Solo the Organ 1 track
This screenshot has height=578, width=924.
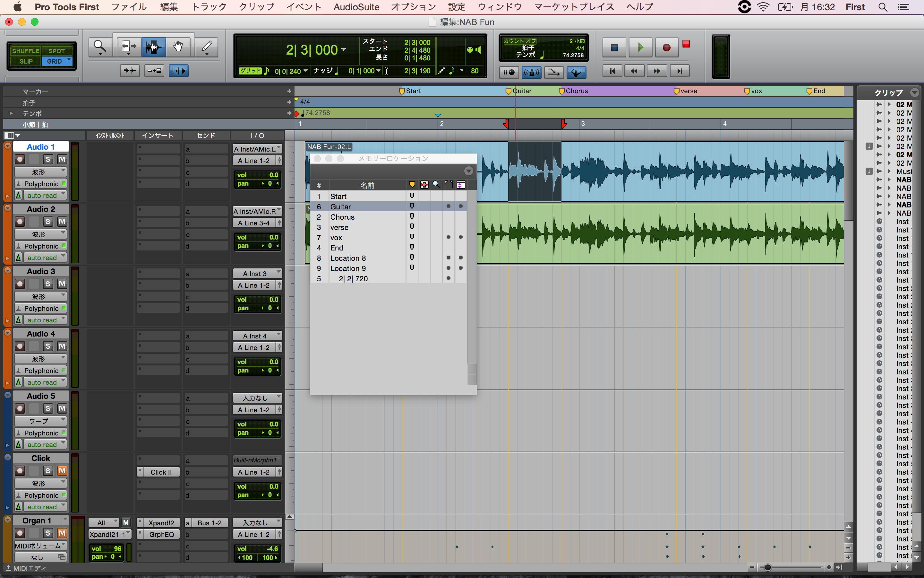[x=48, y=533]
